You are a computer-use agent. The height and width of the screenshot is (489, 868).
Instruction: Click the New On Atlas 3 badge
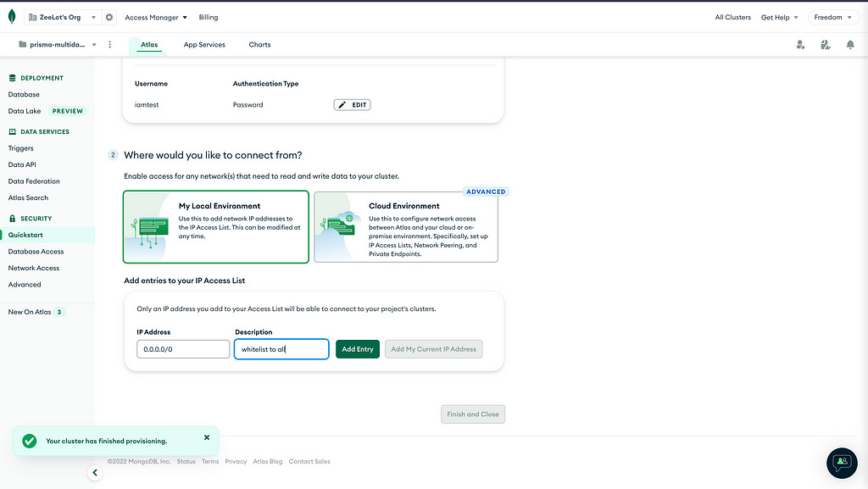(59, 312)
